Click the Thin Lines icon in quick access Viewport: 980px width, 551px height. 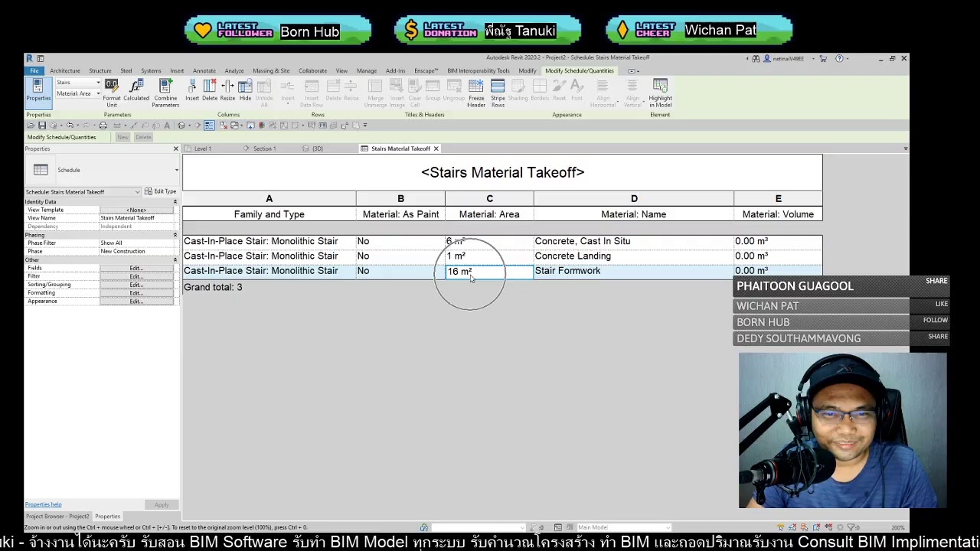tap(209, 126)
